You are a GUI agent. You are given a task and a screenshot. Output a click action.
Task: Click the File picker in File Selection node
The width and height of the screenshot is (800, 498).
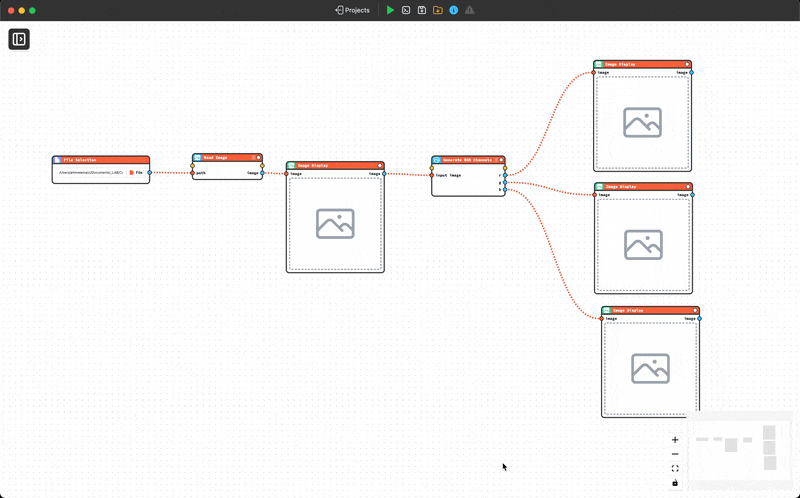135,172
